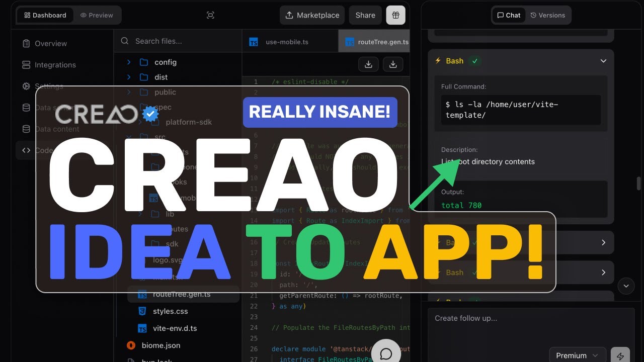Click code line 1 eslint-disable comment
The width and height of the screenshot is (644, 362).
click(310, 82)
